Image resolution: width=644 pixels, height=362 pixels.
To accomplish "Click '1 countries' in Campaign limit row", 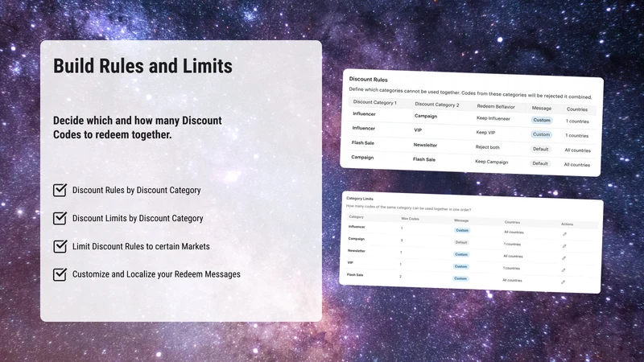I will [512, 244].
